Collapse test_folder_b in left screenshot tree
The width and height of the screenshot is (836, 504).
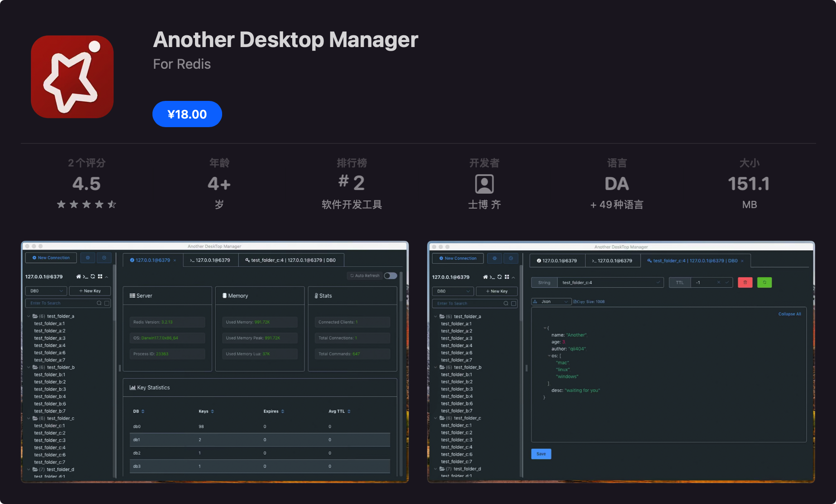tap(28, 367)
